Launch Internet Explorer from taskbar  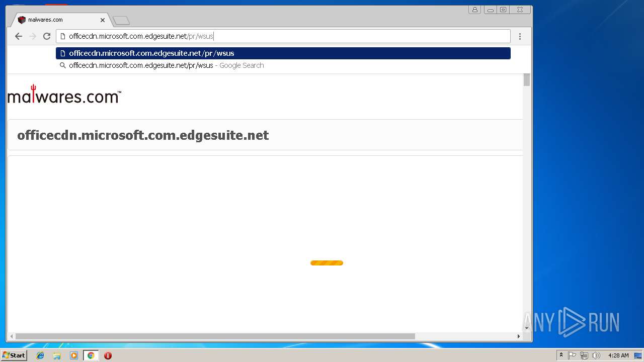(x=40, y=355)
